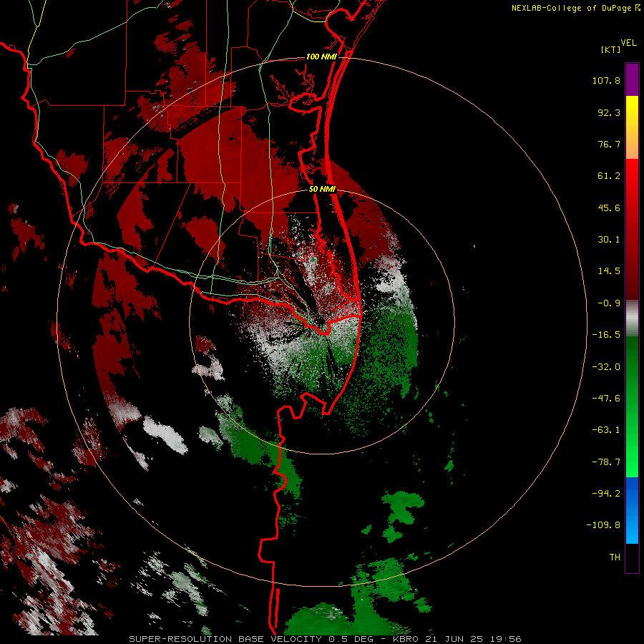
Task: Click the 30.1 legend value
Action: pyautogui.click(x=609, y=240)
